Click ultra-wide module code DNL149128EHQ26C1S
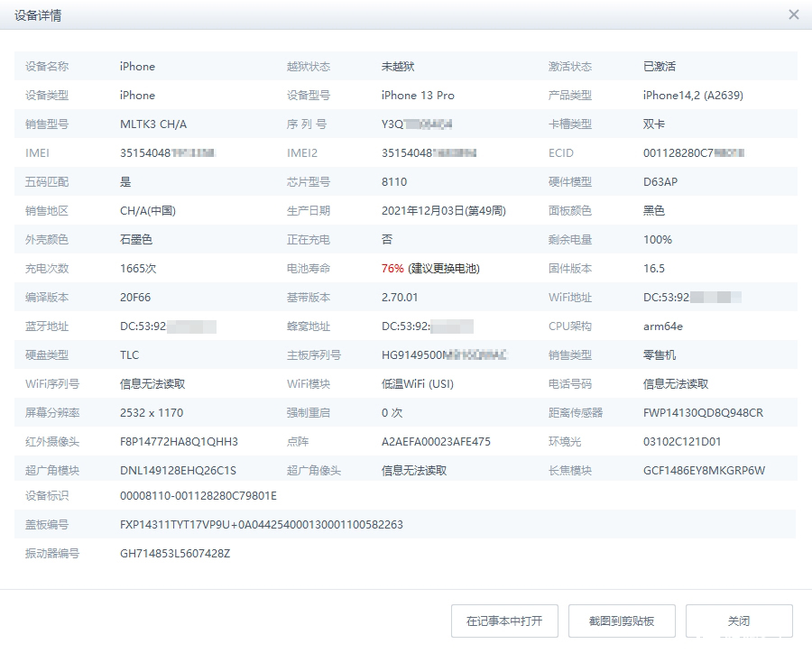The height and width of the screenshot is (653, 812). (178, 471)
